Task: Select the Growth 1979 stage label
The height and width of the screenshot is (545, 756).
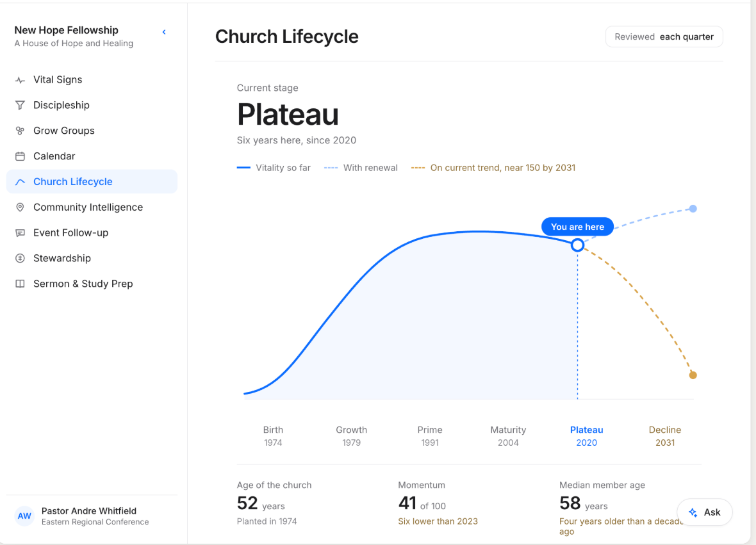Action: point(352,436)
